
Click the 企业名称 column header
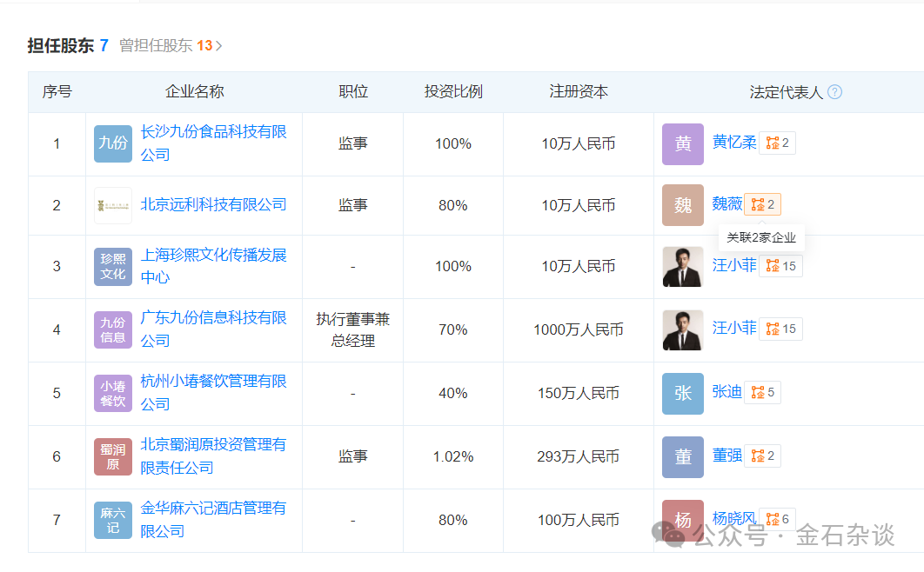point(195,92)
